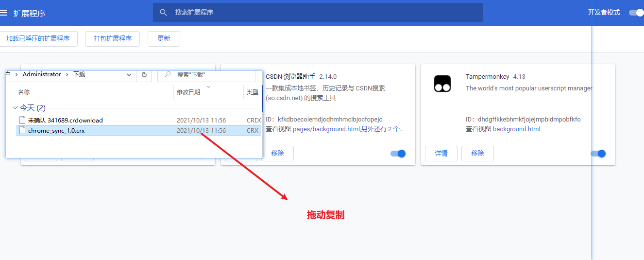Open the pages/background.html view link
The image size is (644, 260).
326,129
